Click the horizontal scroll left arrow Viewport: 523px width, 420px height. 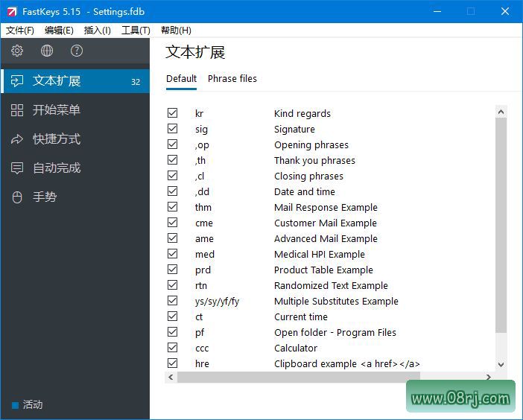pyautogui.click(x=171, y=377)
